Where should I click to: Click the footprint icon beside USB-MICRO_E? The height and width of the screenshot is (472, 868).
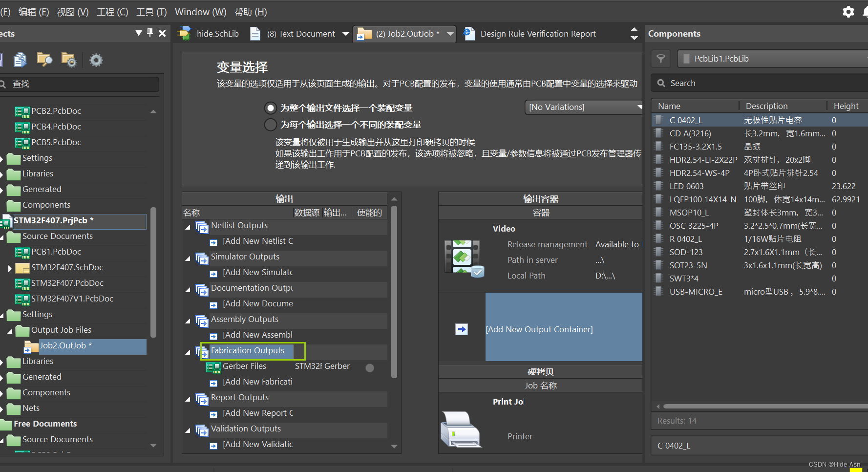[659, 291]
